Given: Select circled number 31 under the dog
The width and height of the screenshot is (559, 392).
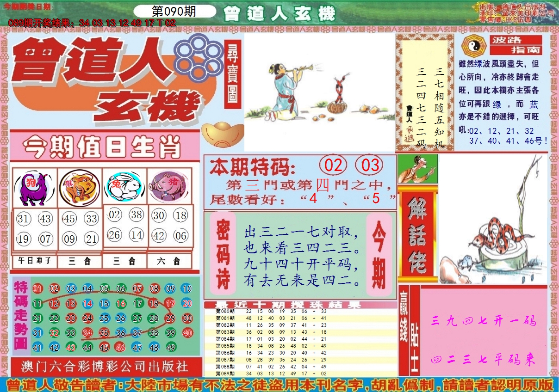Looking at the screenshot, I should pyautogui.click(x=23, y=219).
